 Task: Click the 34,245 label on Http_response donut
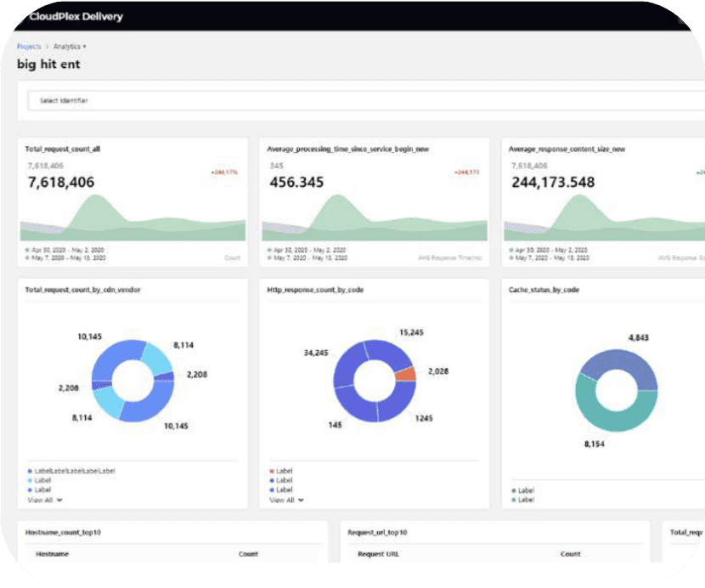tap(316, 353)
